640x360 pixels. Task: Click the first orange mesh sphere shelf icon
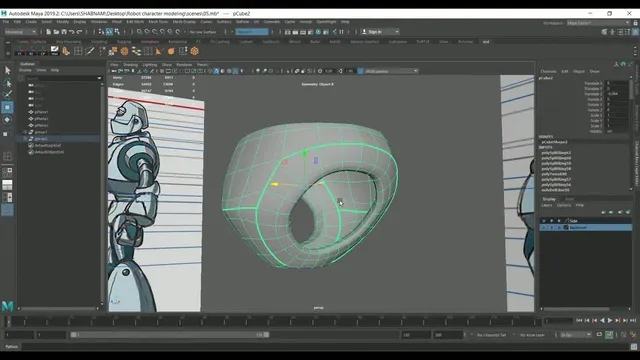point(124,51)
